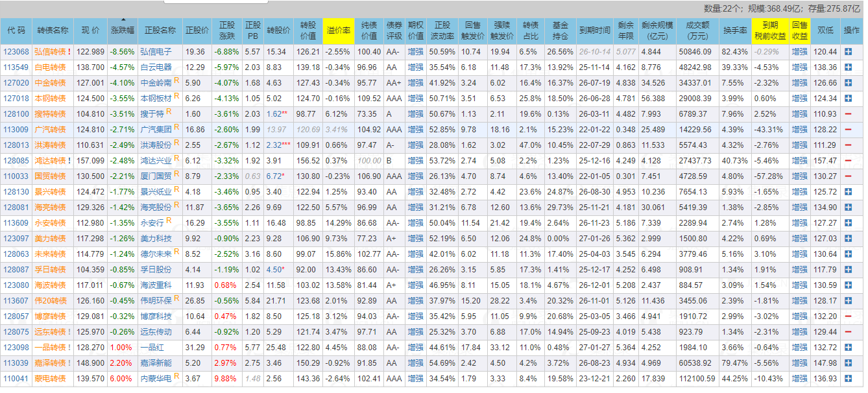
Task: Sort the table by 双低 column
Action: point(825,30)
